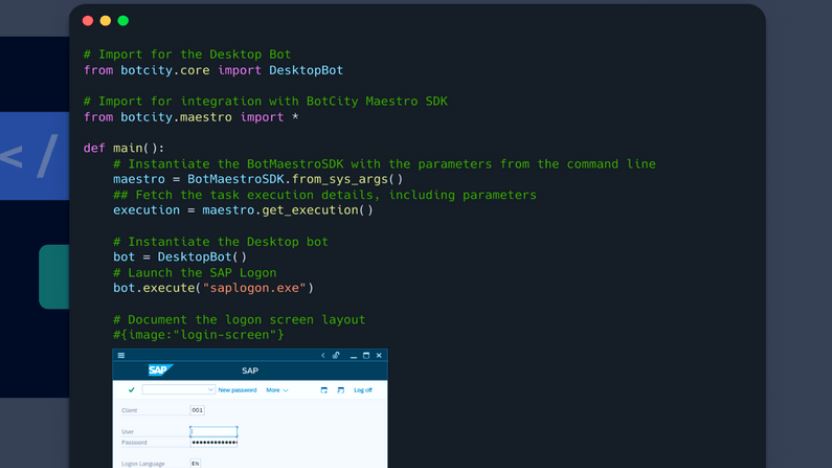Viewport: 832px width, 468px height.
Task: Expand the More menu in SAP
Action: [277, 390]
